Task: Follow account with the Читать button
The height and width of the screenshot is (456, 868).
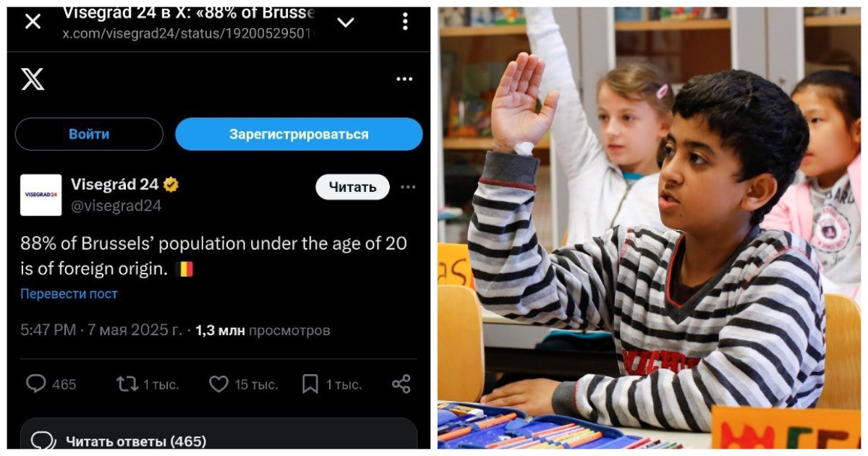Action: (x=352, y=187)
